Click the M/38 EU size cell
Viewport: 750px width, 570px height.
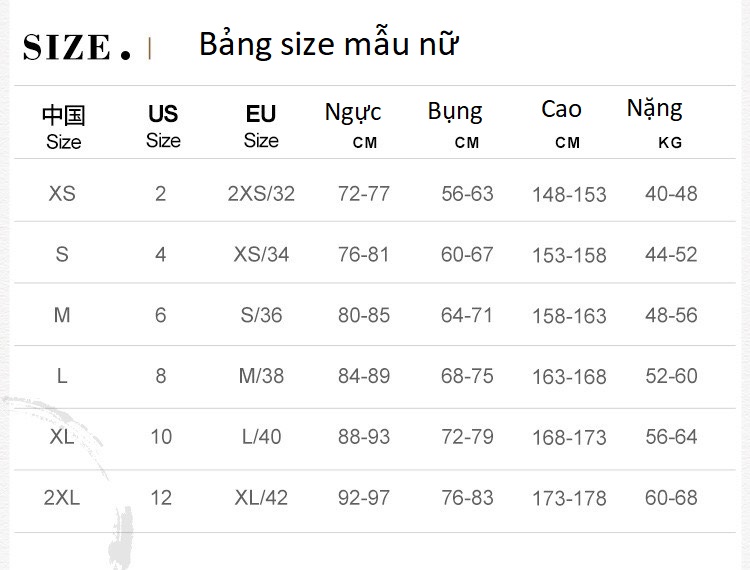(x=261, y=376)
